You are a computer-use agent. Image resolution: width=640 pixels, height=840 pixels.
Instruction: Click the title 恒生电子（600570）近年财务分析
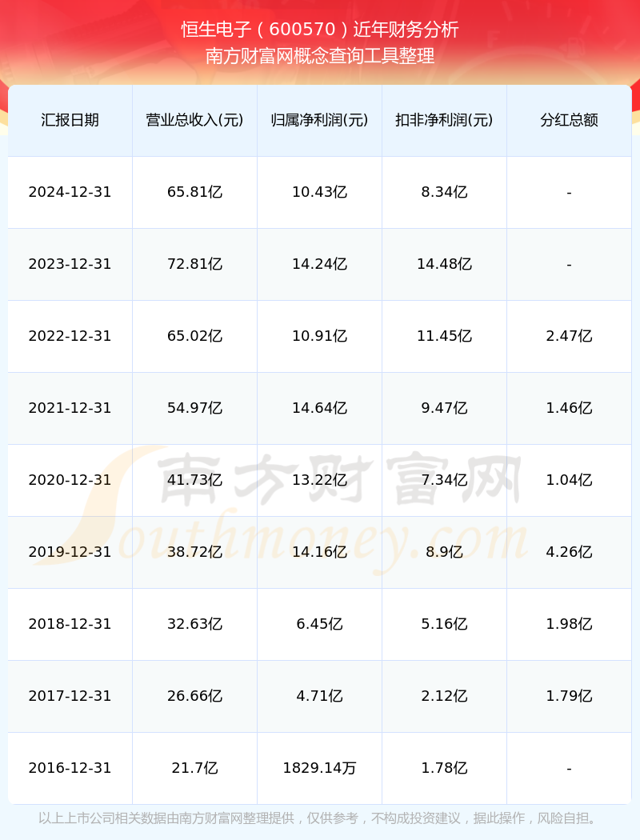[x=320, y=29]
